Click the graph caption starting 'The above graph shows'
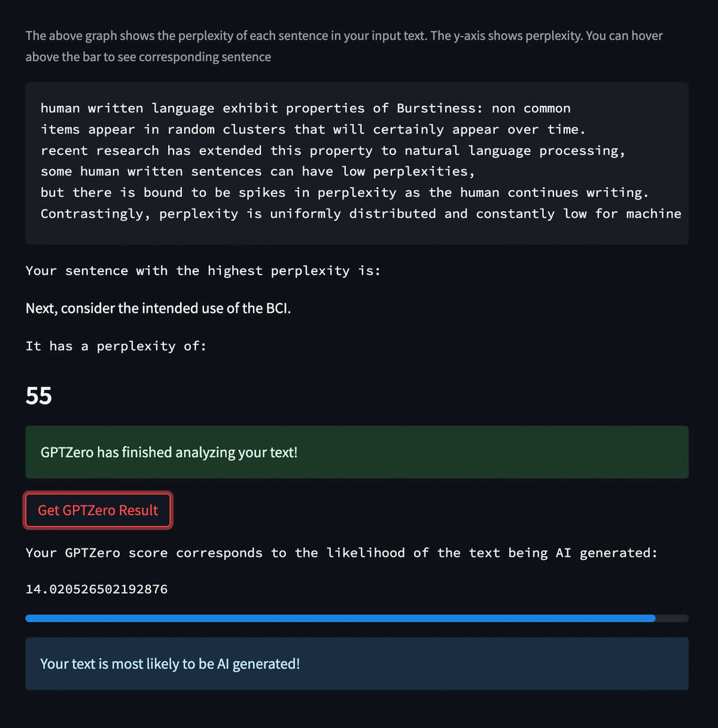Viewport: 718px width, 728px height. point(344,36)
